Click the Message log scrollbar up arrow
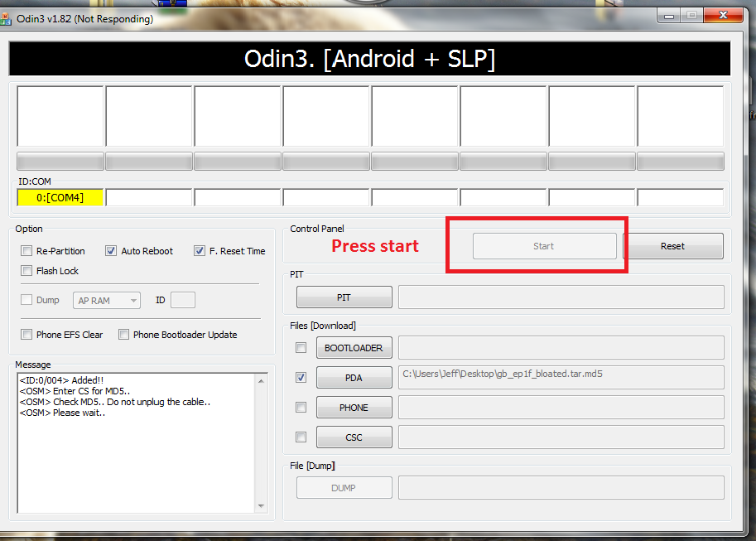This screenshot has width=756, height=541. coord(261,381)
